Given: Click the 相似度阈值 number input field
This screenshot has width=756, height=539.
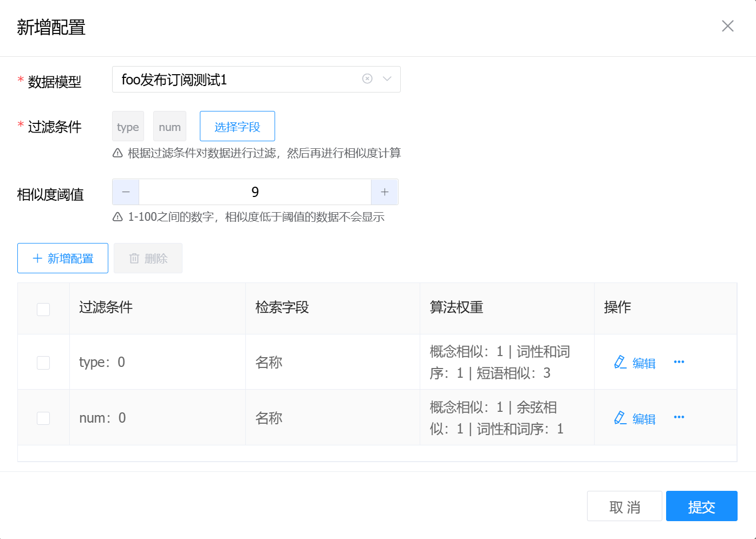Looking at the screenshot, I should pos(255,192).
